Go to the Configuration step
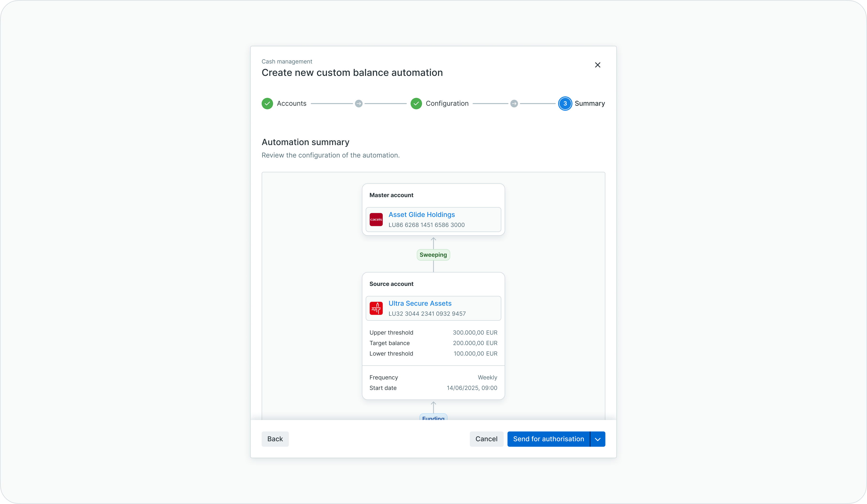Image resolution: width=867 pixels, height=504 pixels. coord(447,104)
